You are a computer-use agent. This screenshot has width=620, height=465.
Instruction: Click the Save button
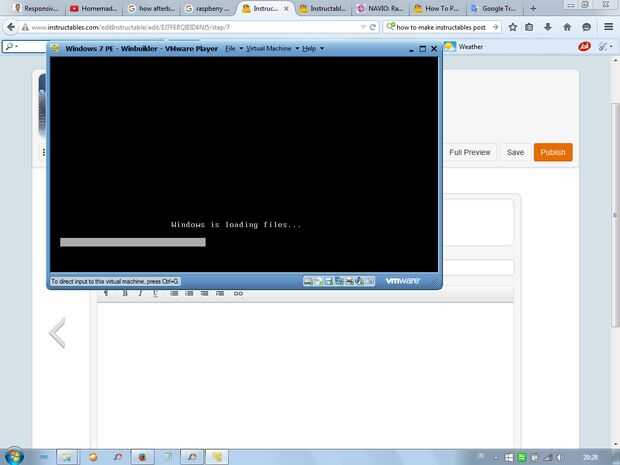[515, 152]
